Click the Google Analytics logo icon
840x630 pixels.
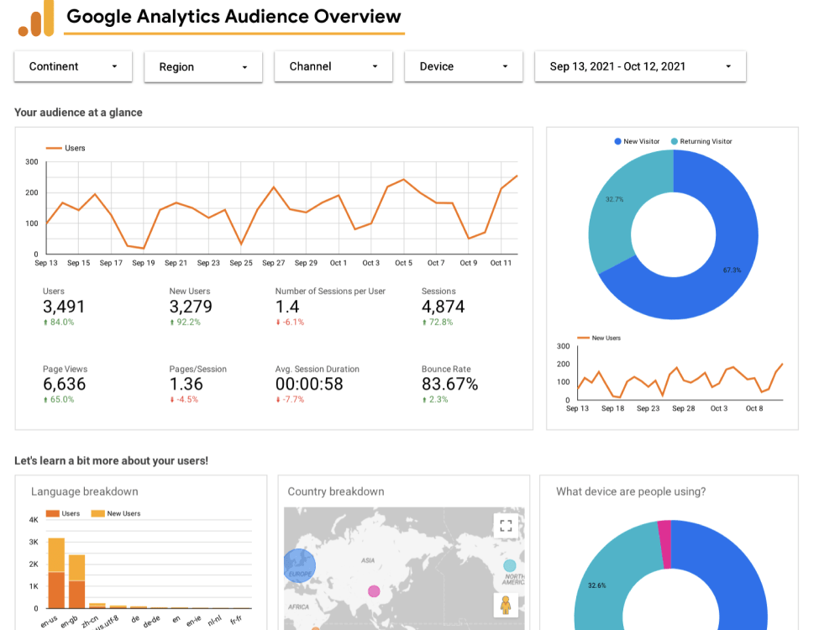click(x=36, y=18)
